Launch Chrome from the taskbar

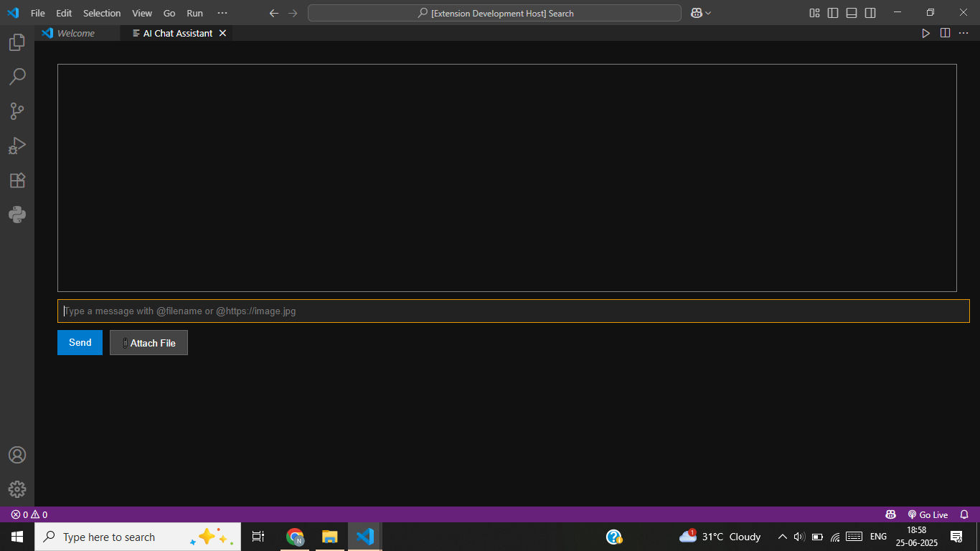294,536
